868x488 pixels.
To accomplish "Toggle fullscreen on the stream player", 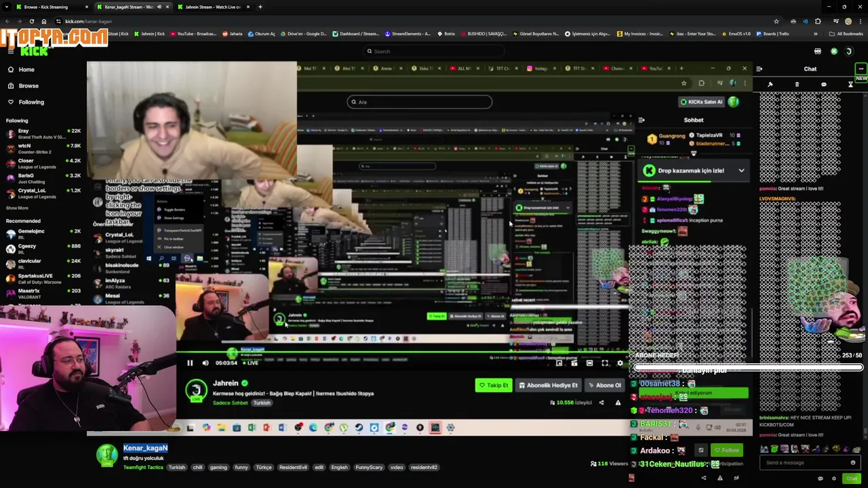I will (605, 363).
